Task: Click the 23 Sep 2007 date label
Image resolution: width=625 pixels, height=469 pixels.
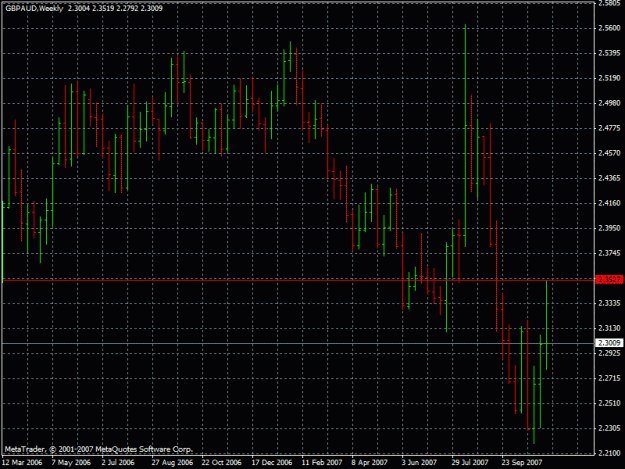Action: [x=522, y=463]
